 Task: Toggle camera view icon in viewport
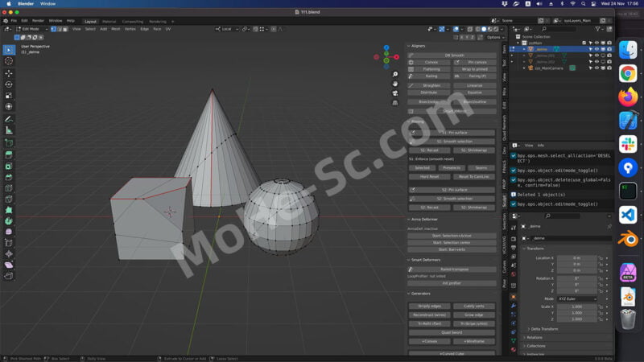(395, 93)
